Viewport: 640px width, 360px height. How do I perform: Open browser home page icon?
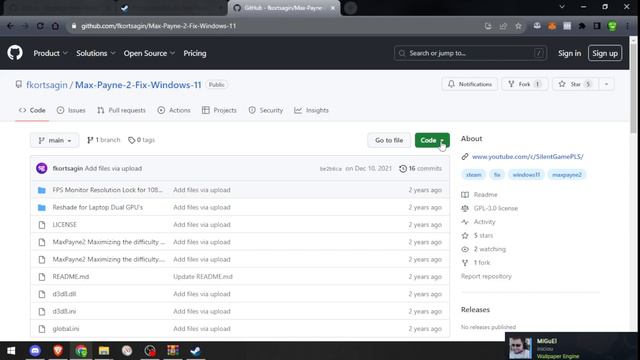(x=55, y=26)
